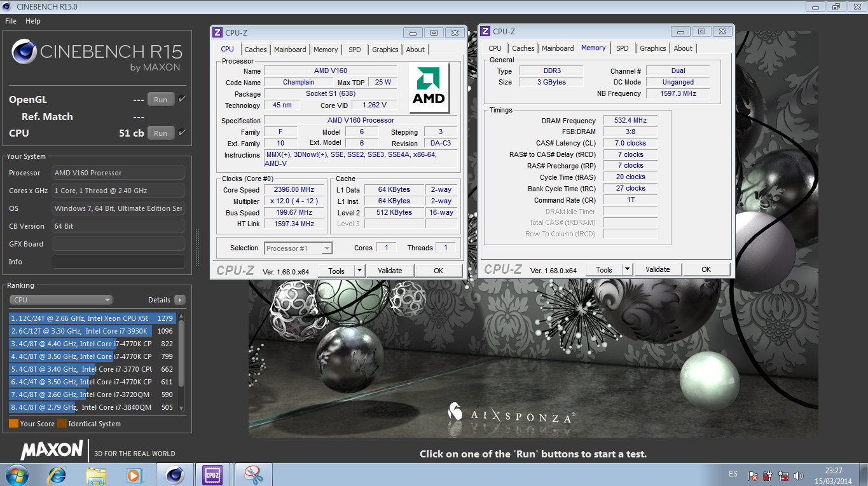Screen dimensions: 868x486
Task: Switch to SPD tab in left CPU-Z
Action: (x=355, y=50)
